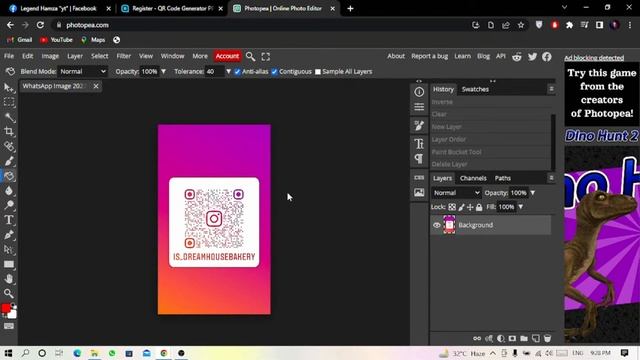Open the File menu
Viewport: 640px width, 360px height.
9,56
